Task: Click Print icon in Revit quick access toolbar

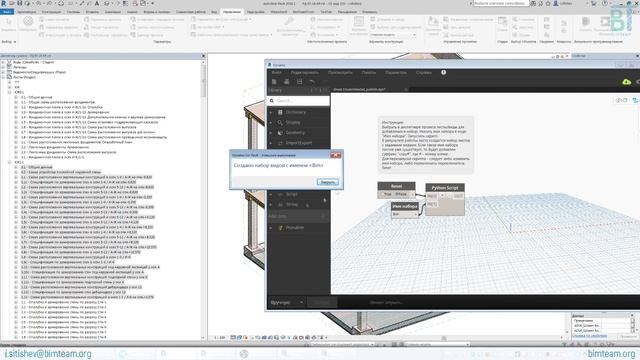Action: coord(61,3)
